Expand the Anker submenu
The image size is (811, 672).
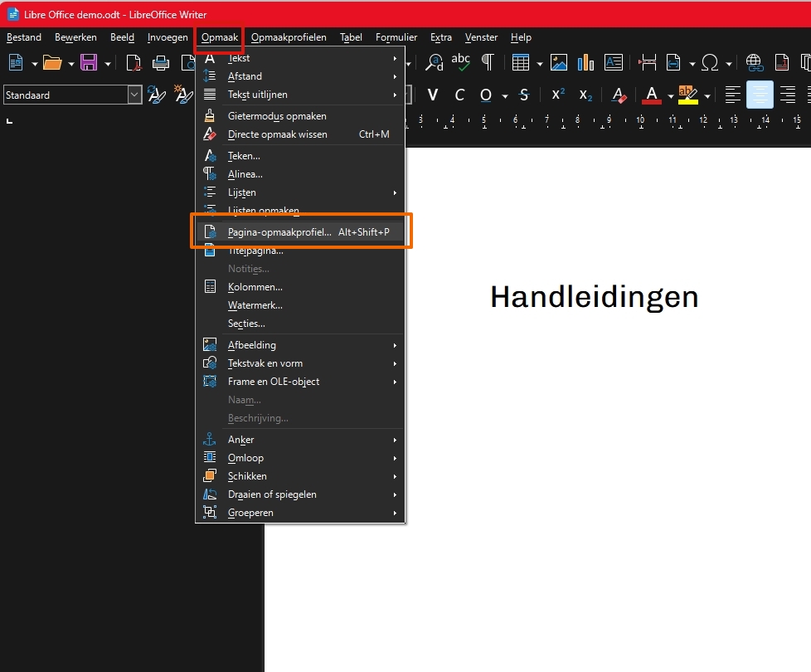click(300, 440)
